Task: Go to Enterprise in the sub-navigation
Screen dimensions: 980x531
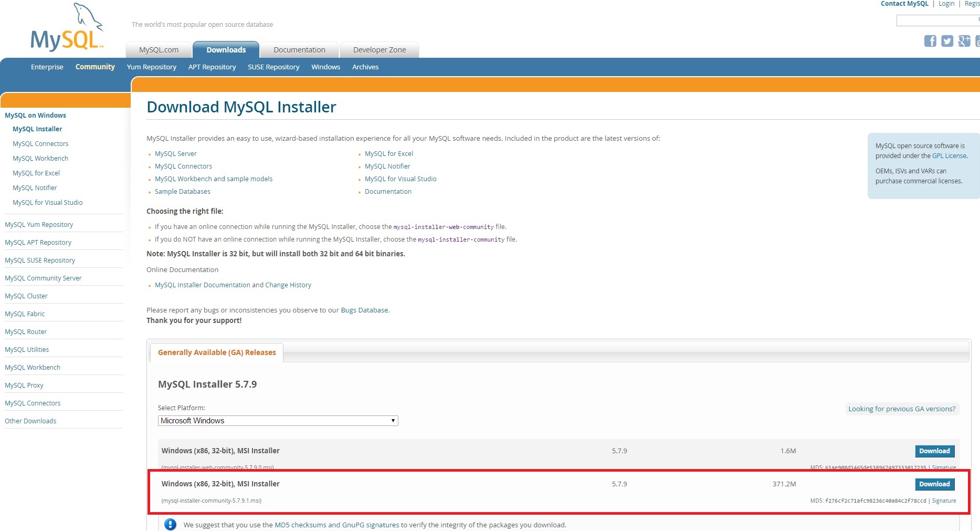Action: coord(47,67)
